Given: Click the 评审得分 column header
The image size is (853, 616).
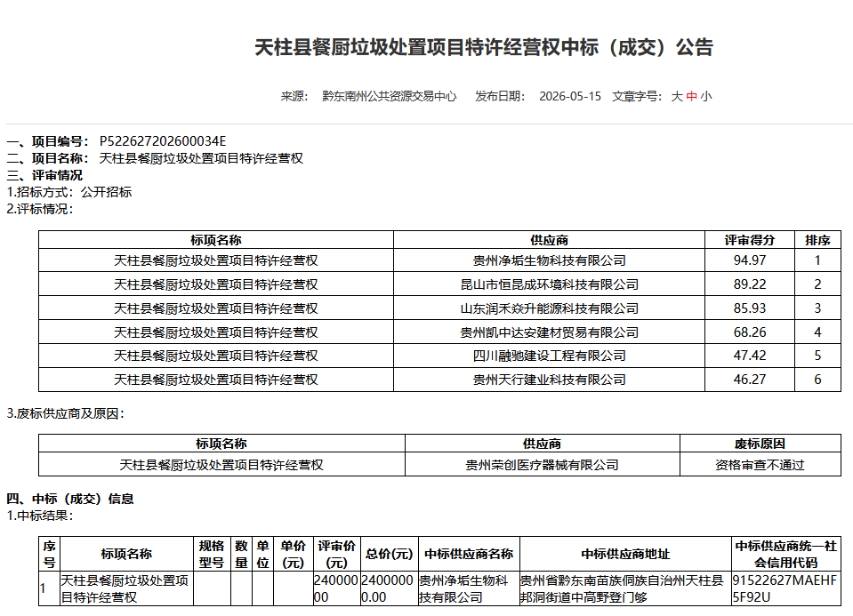Looking at the screenshot, I should pyautogui.click(x=750, y=240).
